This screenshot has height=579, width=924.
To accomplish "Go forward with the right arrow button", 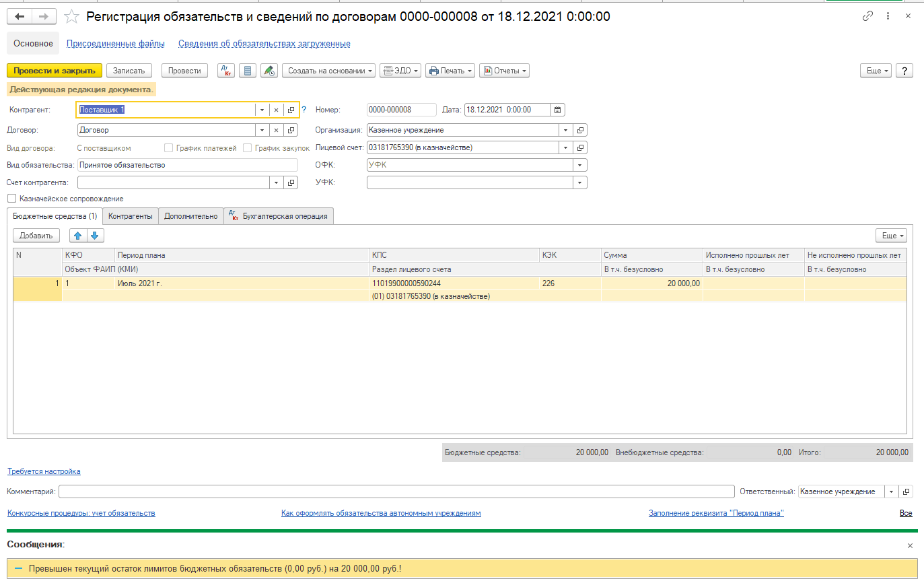I will pos(44,17).
